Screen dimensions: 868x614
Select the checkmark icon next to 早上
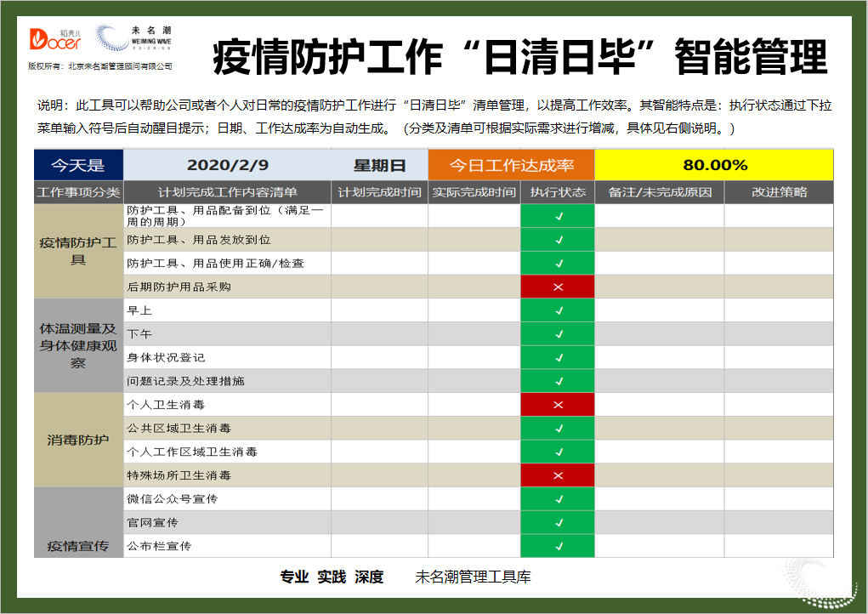[558, 310]
